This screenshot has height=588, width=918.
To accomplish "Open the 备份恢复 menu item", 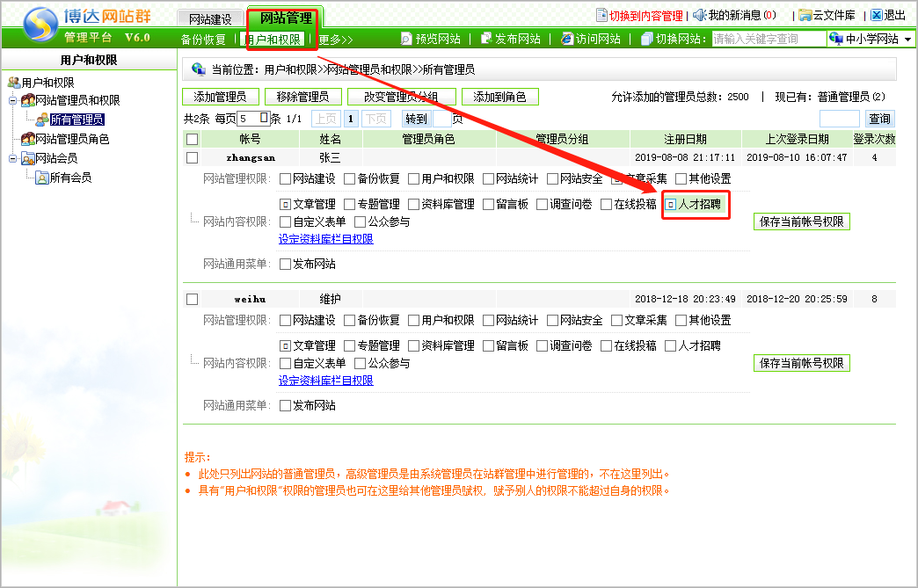I will [x=203, y=40].
